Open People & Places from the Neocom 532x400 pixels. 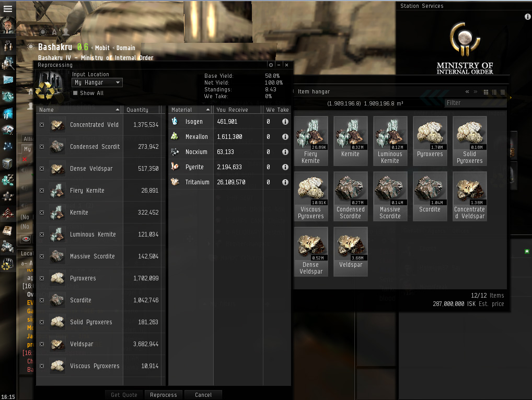(x=7, y=46)
